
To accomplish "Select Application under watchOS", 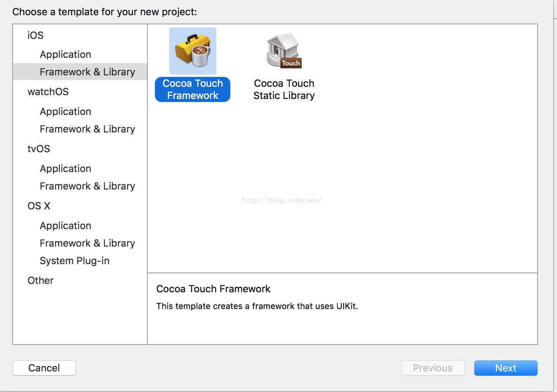I will pos(66,112).
